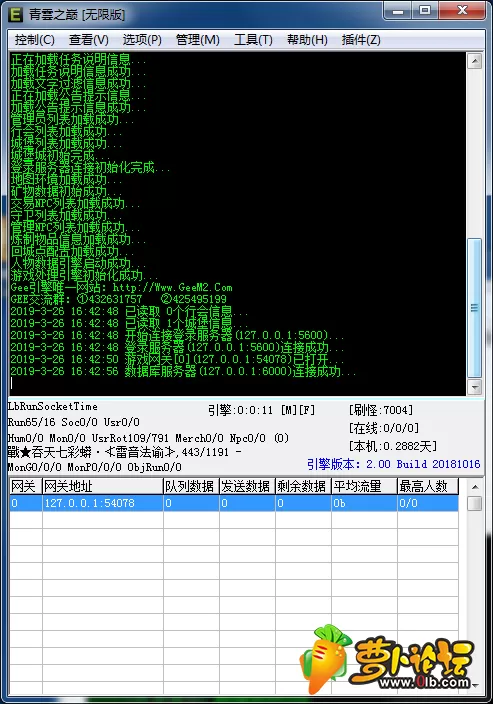Open the 帮助(H) menu
Image resolution: width=493 pixels, height=704 pixels.
[x=307, y=40]
